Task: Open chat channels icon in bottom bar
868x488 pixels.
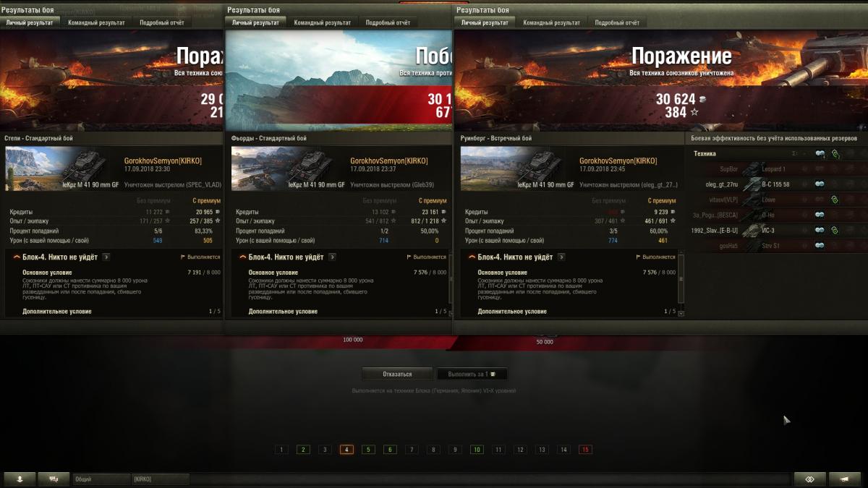Action: (x=53, y=479)
